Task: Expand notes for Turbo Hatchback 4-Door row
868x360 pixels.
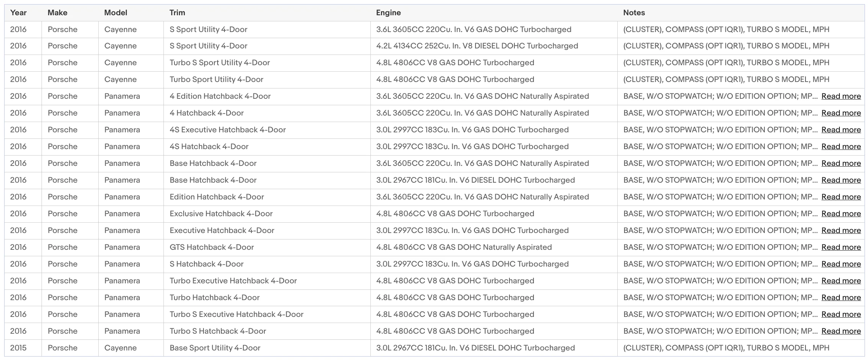Action: click(841, 298)
